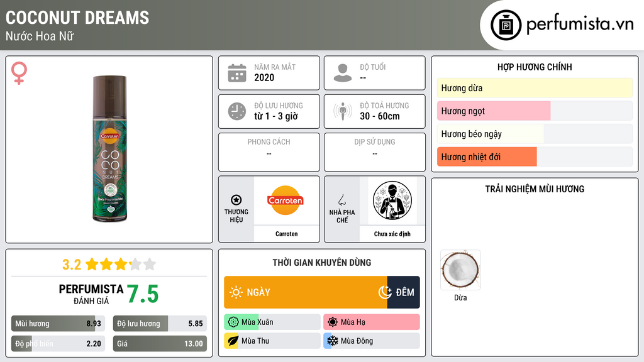Open the Dừa coconut note thumbnail

(x=460, y=270)
